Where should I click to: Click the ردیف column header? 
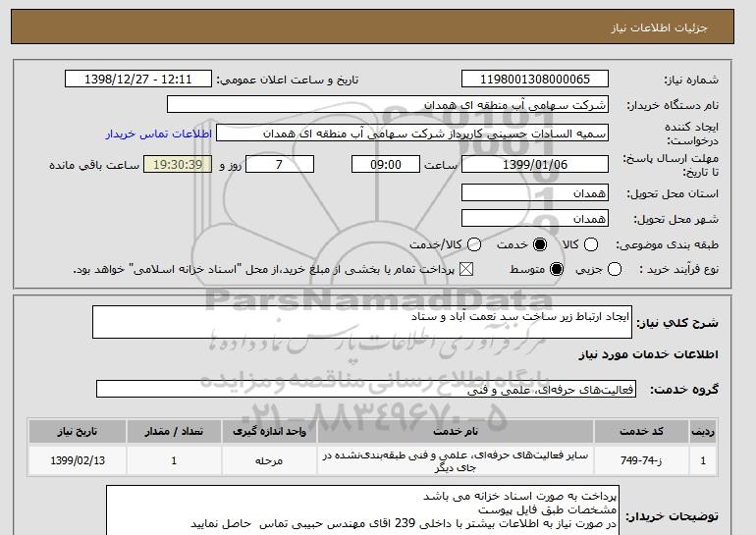pyautogui.click(x=703, y=431)
